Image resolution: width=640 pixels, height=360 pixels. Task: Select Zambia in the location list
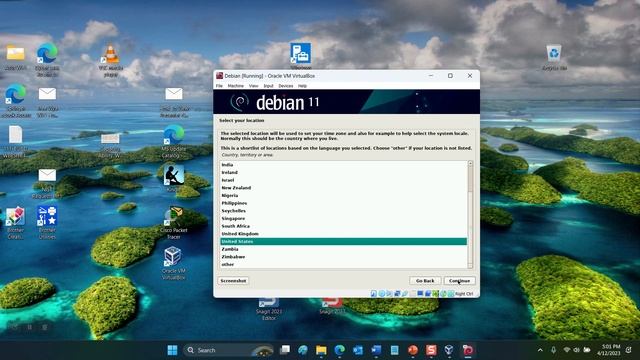coord(343,249)
